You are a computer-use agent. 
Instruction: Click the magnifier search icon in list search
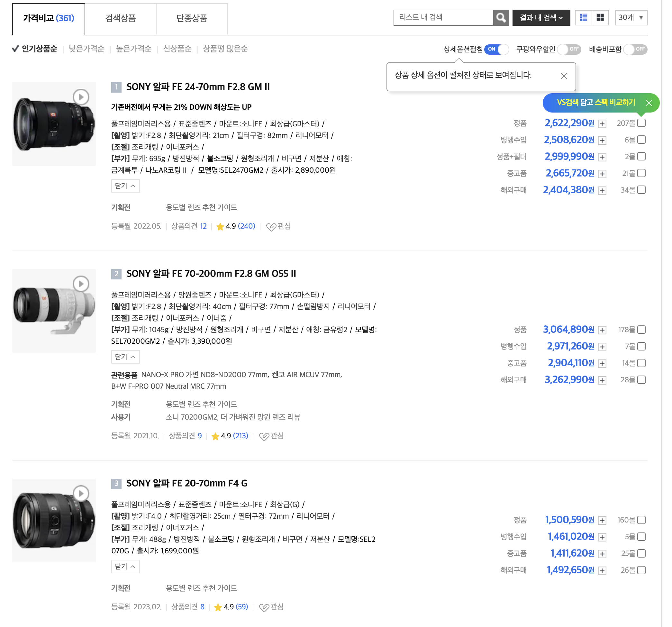click(x=501, y=18)
